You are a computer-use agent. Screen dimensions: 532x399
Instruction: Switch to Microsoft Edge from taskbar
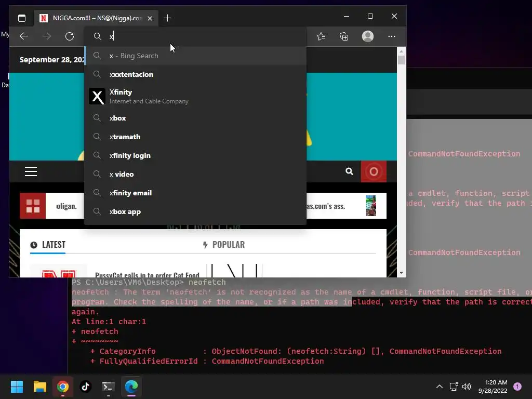pyautogui.click(x=131, y=387)
